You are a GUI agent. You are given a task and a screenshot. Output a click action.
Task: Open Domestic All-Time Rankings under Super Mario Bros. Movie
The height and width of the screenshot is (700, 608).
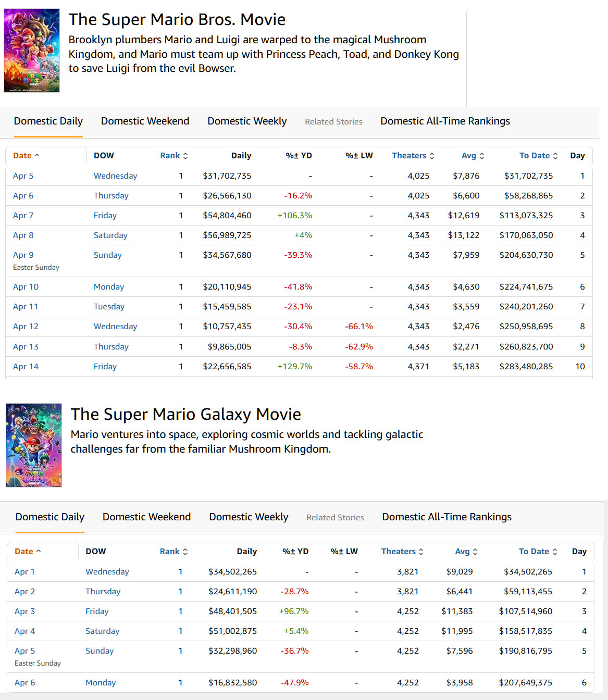(x=445, y=121)
